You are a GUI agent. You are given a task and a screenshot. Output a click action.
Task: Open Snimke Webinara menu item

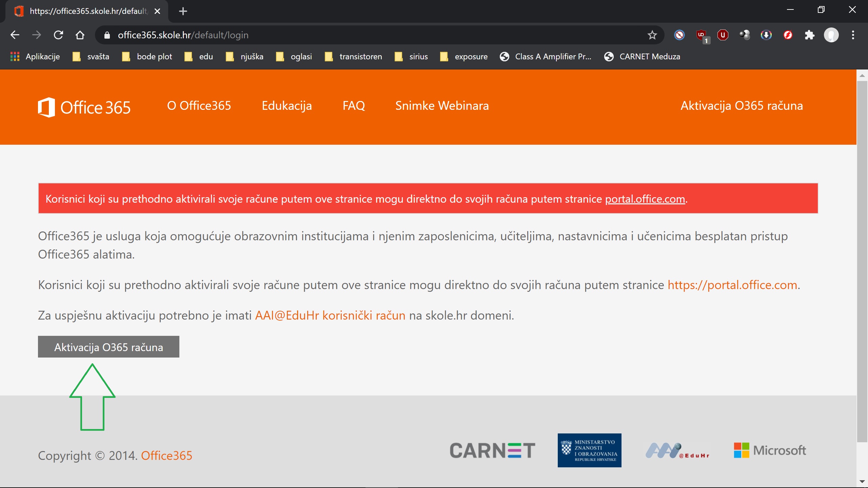[x=442, y=106]
